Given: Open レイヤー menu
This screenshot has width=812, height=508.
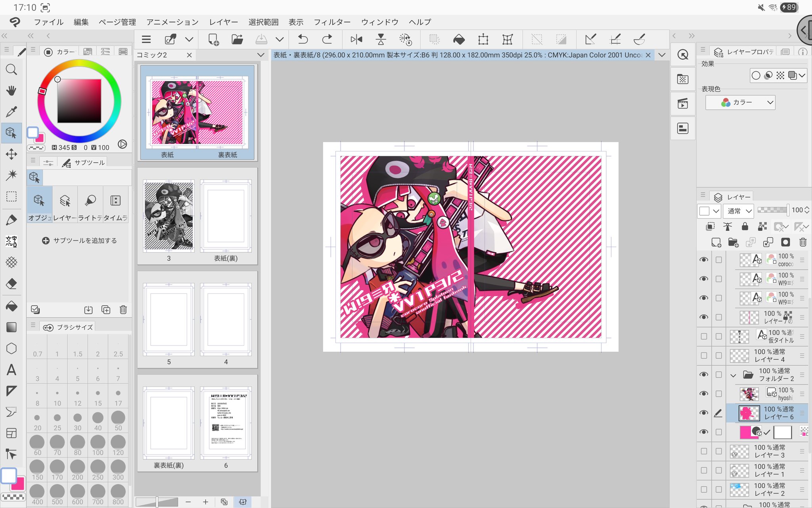Looking at the screenshot, I should pos(224,22).
